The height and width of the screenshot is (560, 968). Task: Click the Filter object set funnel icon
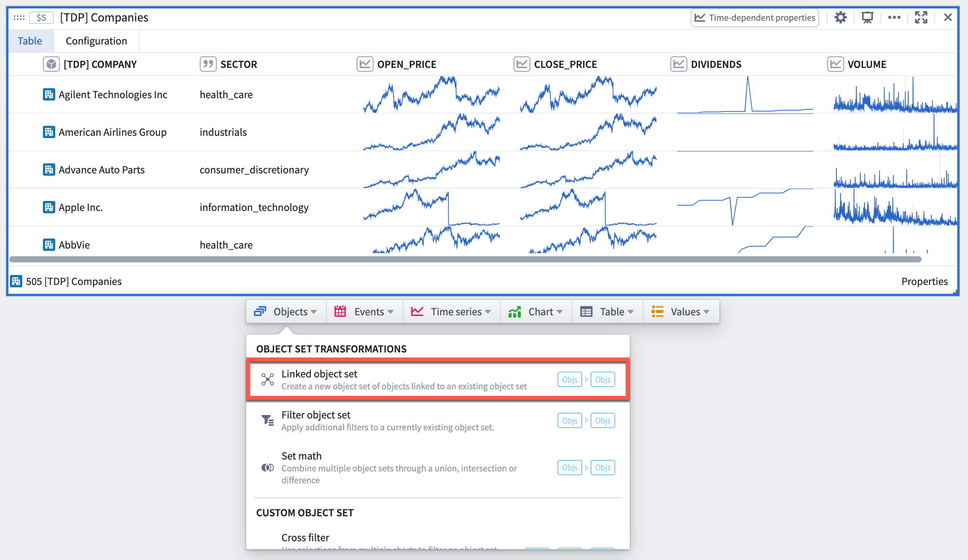pyautogui.click(x=267, y=421)
